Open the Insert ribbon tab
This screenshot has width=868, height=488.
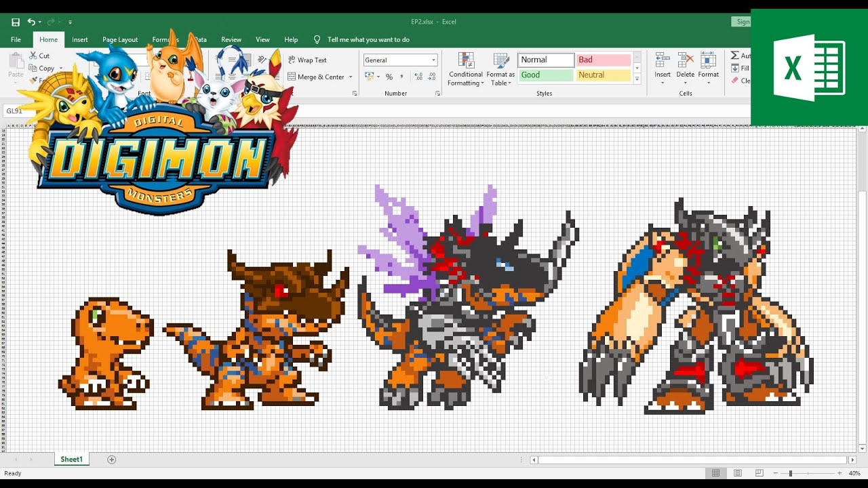pos(80,40)
